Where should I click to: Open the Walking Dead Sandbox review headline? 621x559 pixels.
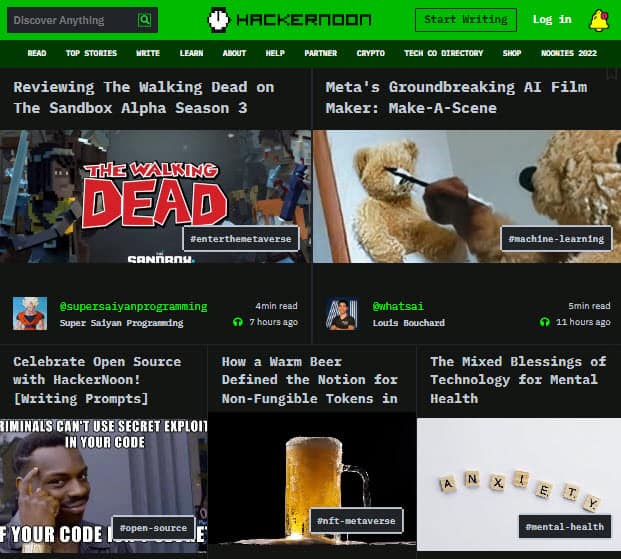click(144, 97)
